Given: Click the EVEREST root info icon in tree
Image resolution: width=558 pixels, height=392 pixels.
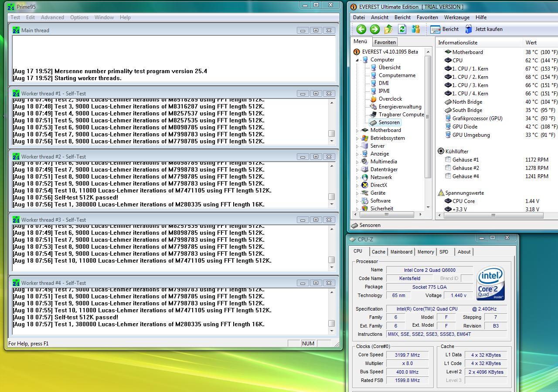Looking at the screenshot, I should (x=357, y=52).
